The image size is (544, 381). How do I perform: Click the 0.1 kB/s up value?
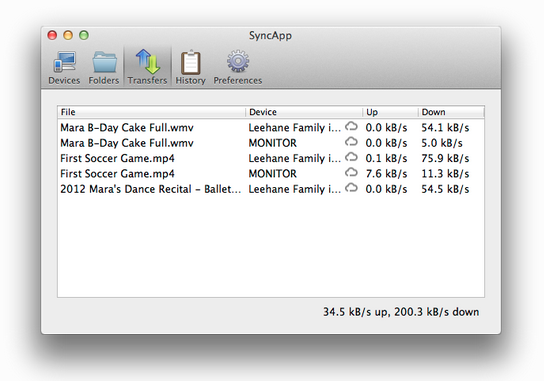tap(386, 158)
